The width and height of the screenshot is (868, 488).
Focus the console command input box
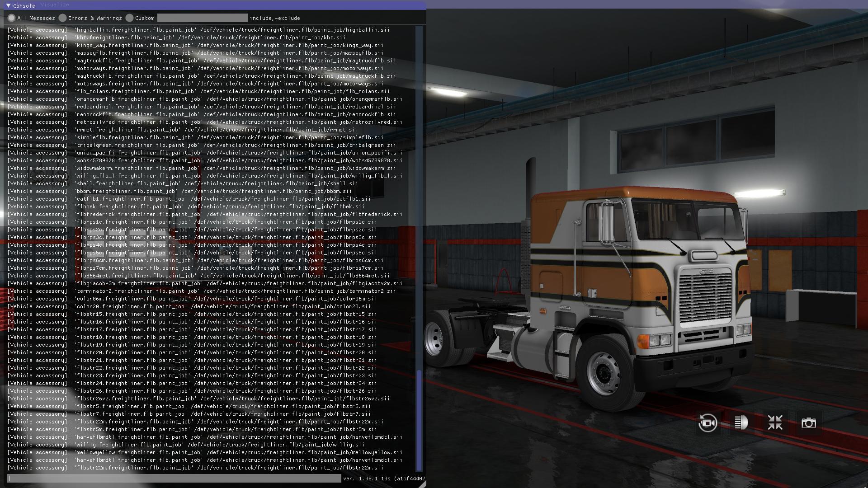175,478
